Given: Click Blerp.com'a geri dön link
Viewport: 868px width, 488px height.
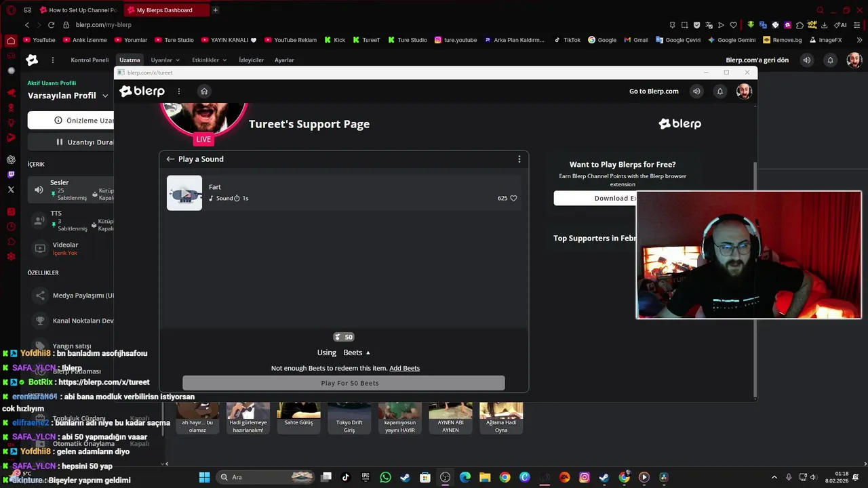Looking at the screenshot, I should pyautogui.click(x=757, y=60).
